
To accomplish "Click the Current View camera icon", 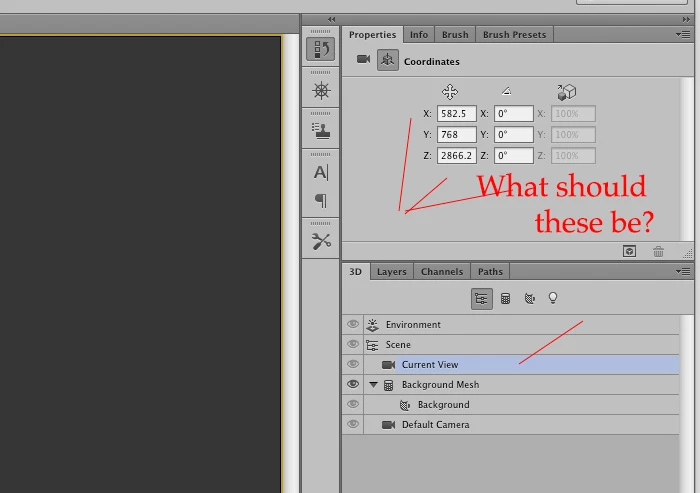I will pos(388,365).
